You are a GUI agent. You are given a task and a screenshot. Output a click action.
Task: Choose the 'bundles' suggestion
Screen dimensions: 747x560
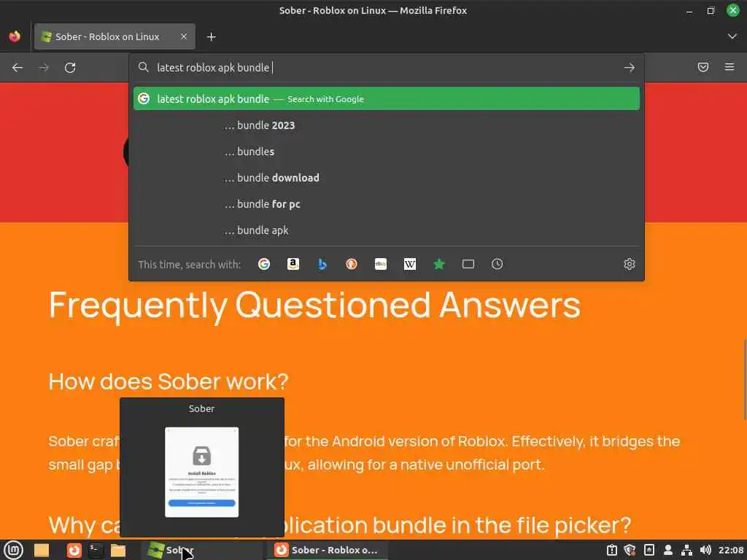[x=387, y=152]
